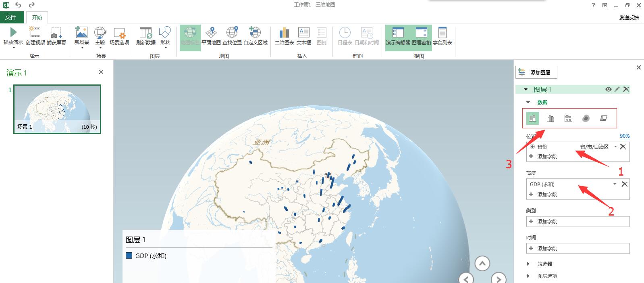Image resolution: width=644 pixels, height=283 pixels.
Task: Undo last action
Action: [18, 5]
